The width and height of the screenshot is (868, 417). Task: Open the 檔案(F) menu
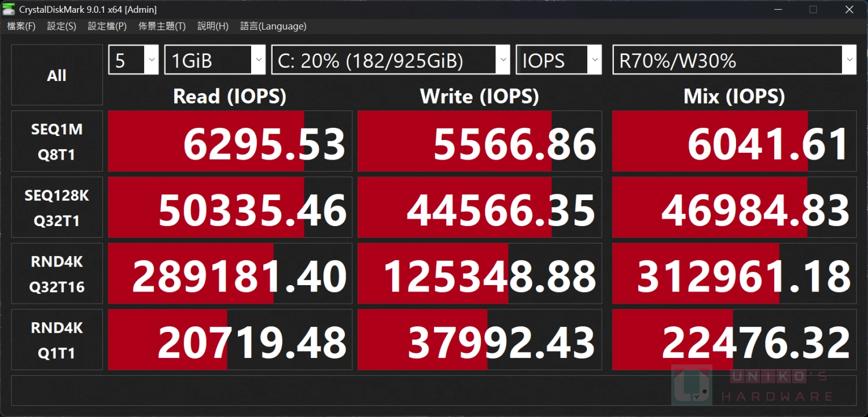21,26
